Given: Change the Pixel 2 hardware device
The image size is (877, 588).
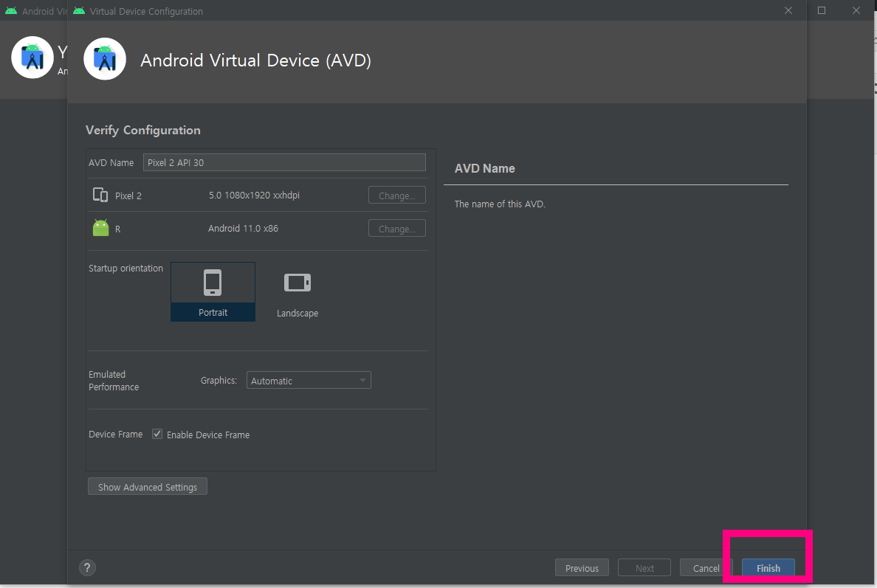Looking at the screenshot, I should coord(397,196).
